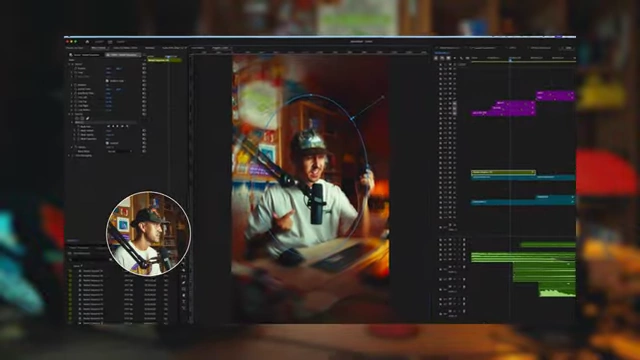Open mask tracking method wrench in Mask Path row
This screenshot has width=640, height=360.
127,127
